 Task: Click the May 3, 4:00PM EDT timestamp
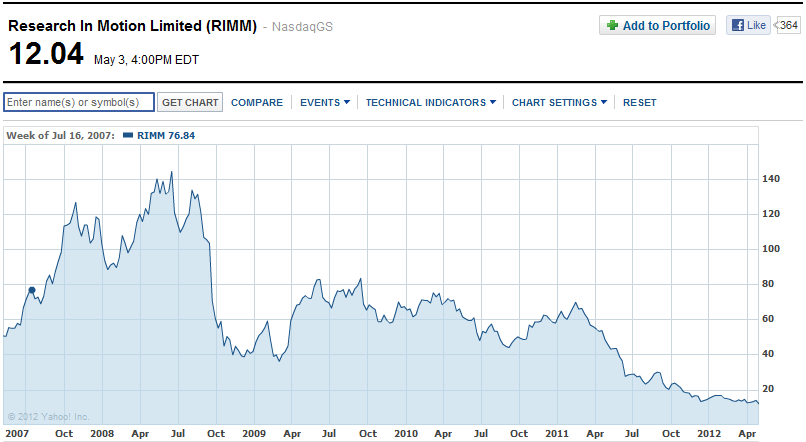tap(146, 60)
